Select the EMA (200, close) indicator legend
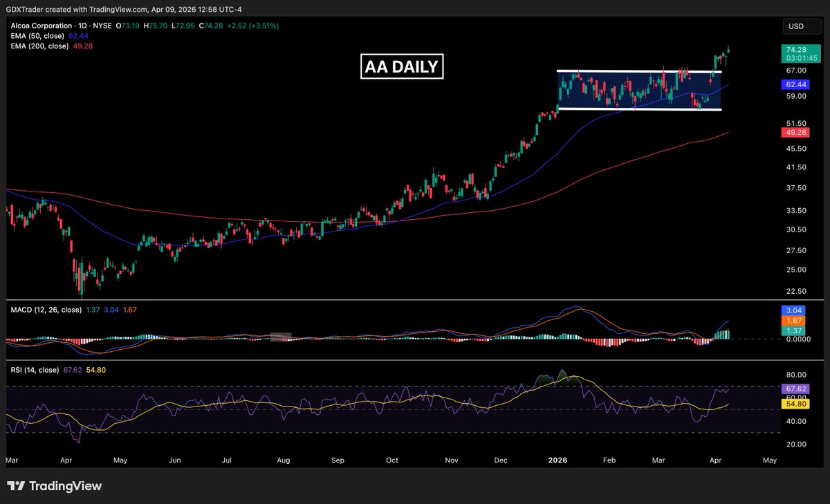 point(38,46)
